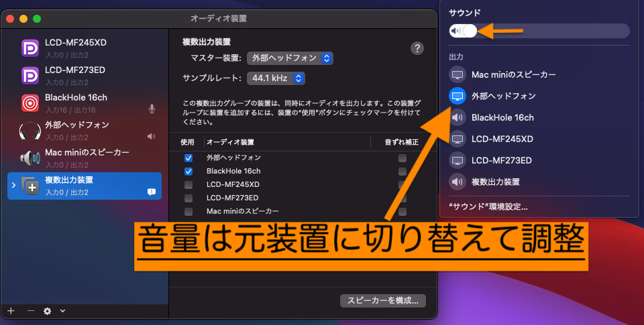Click the green zoom window button

click(37, 19)
